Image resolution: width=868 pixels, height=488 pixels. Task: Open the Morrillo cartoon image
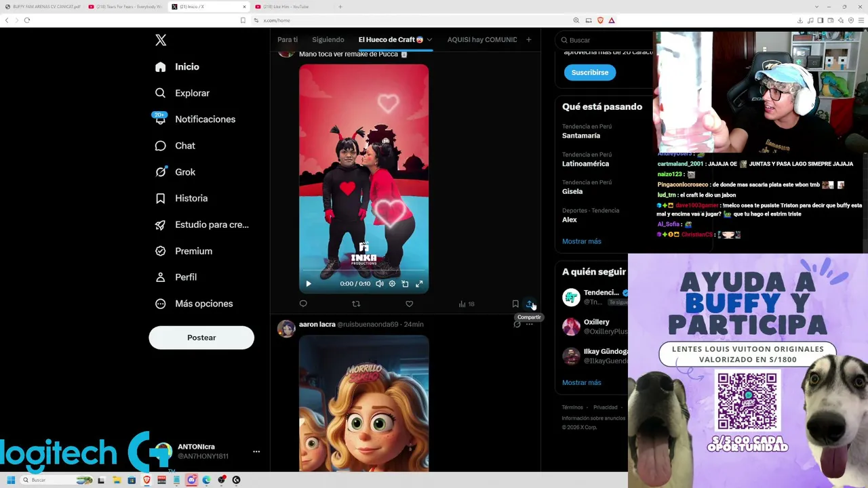pyautogui.click(x=363, y=403)
